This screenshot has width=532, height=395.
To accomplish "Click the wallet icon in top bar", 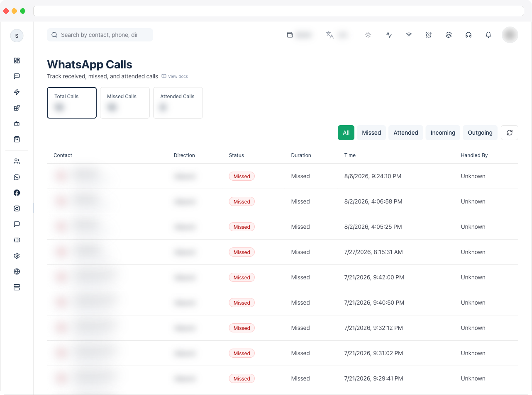I will pos(290,35).
